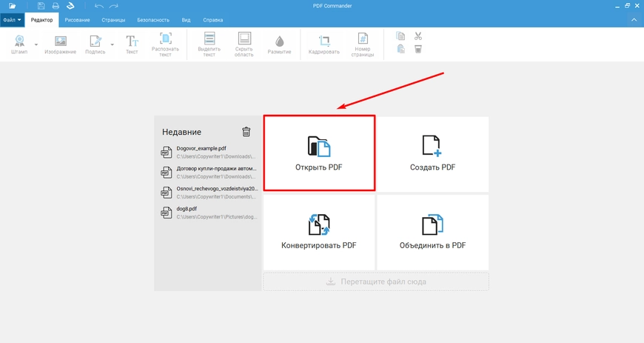Click the save diskette icon

41,6
